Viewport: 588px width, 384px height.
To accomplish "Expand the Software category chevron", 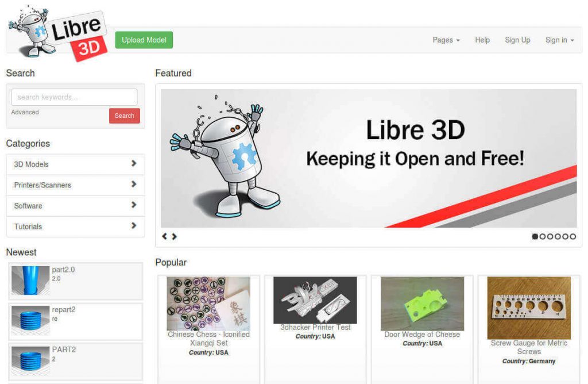I will pos(133,205).
